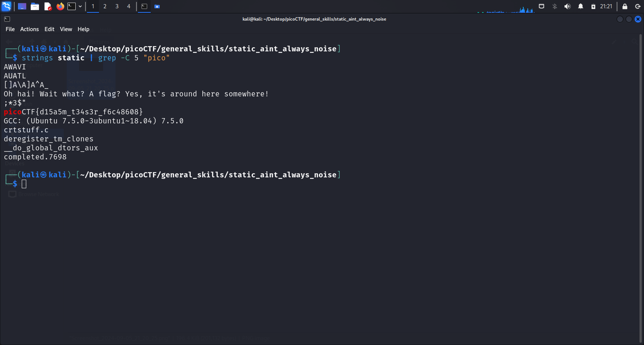Screen dimensions: 644x345
Task: Open the volume control icon
Action: tap(568, 6)
